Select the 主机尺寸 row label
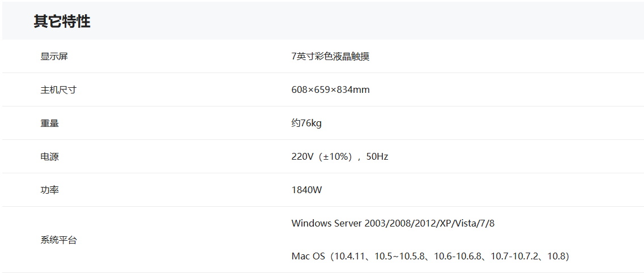This screenshot has width=644, height=273. (x=58, y=90)
